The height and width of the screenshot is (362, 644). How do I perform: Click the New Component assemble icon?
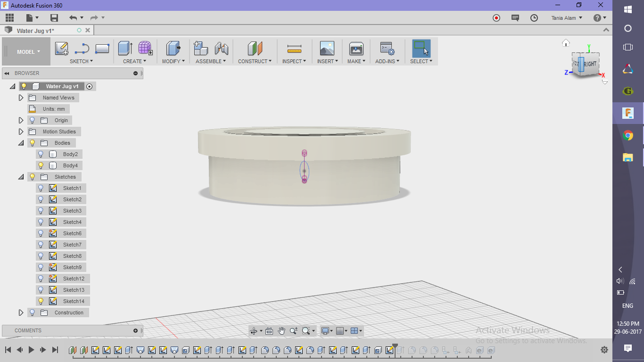(x=201, y=49)
